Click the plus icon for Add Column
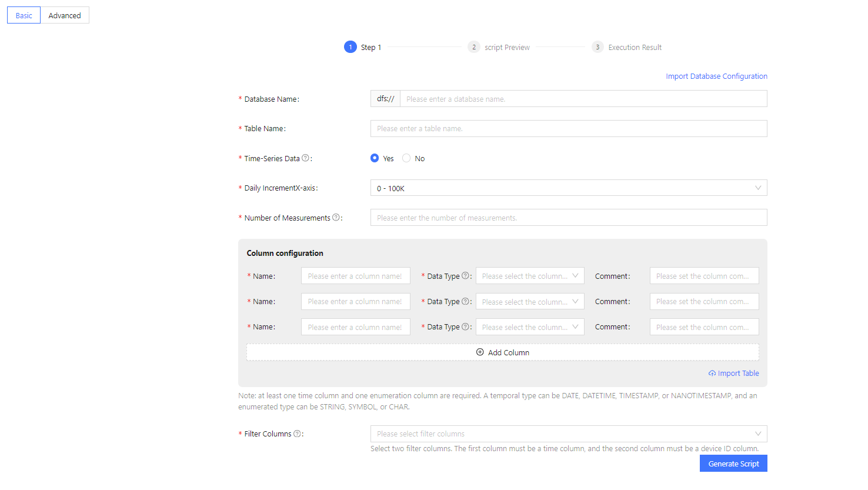 click(480, 352)
